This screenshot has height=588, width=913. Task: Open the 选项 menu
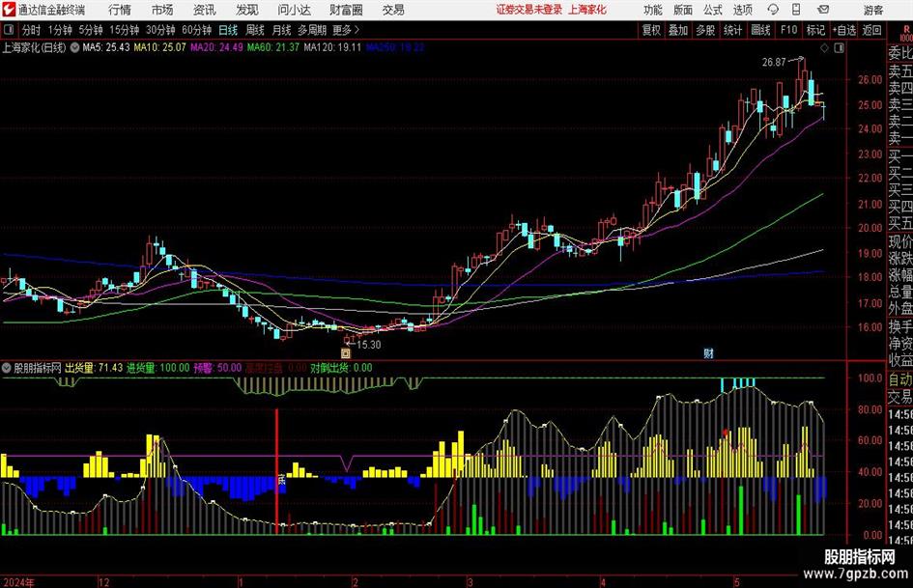click(x=742, y=10)
